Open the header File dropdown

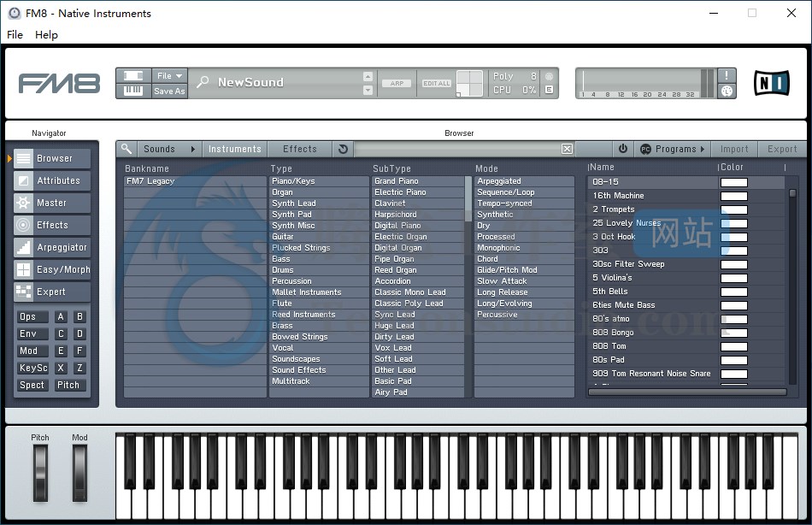coord(169,75)
